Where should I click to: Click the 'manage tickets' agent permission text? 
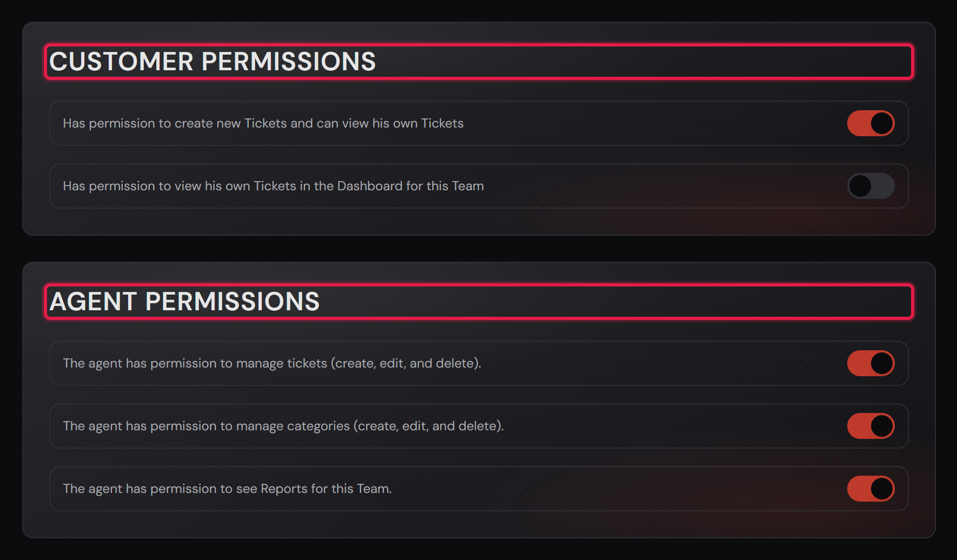(272, 363)
